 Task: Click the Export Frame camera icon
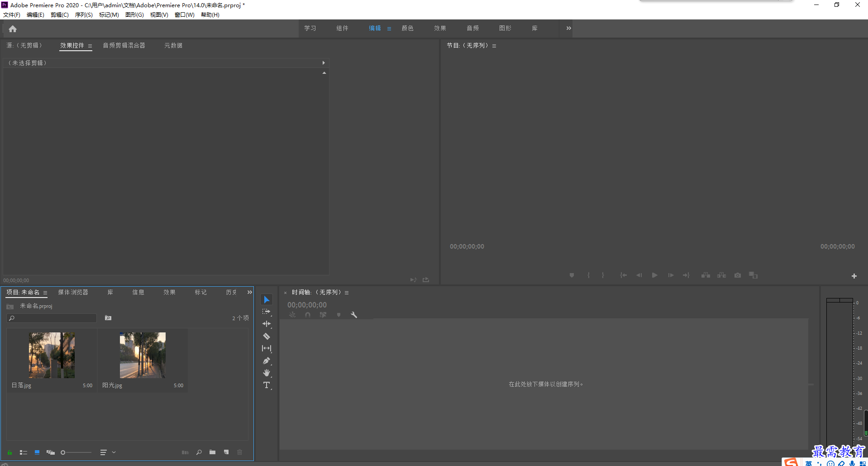tap(738, 275)
